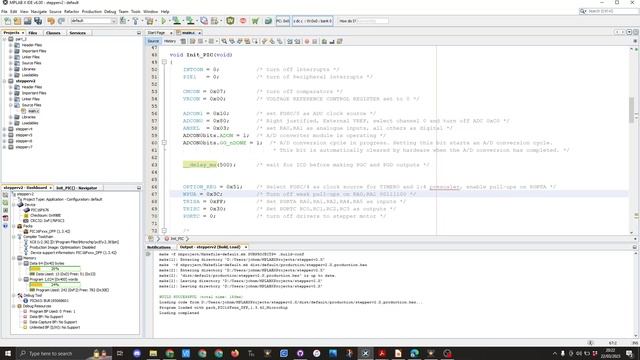The width and height of the screenshot is (640, 360).
Task: Collapse Source Files under stepperv2
Action: pos(11,105)
